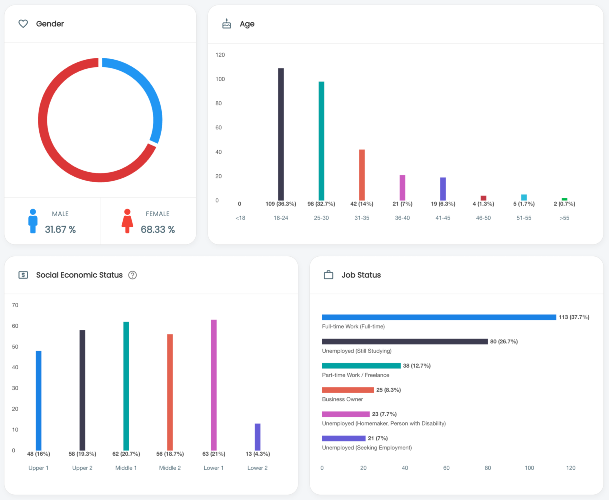The height and width of the screenshot is (500, 609).
Task: Click the 'Business Owner' label
Action: point(342,399)
